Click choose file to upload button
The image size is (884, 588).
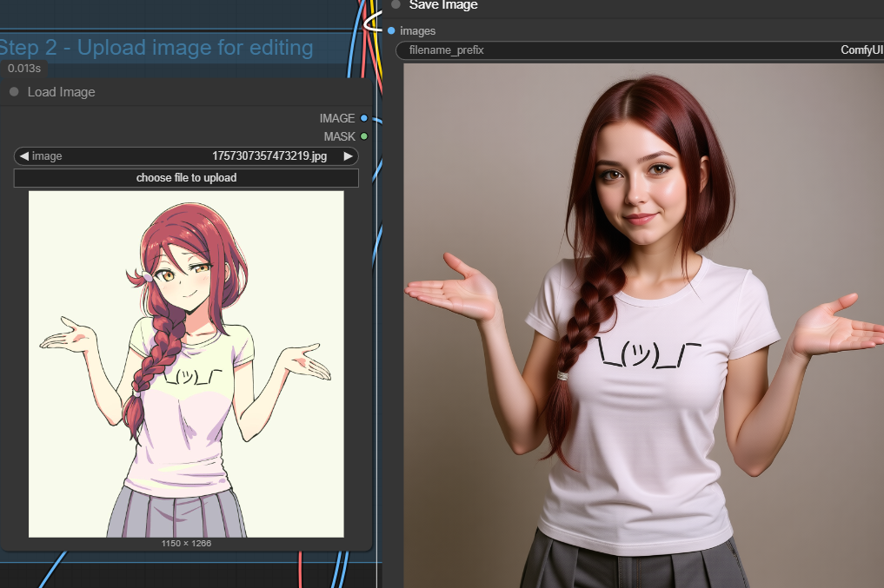point(186,178)
